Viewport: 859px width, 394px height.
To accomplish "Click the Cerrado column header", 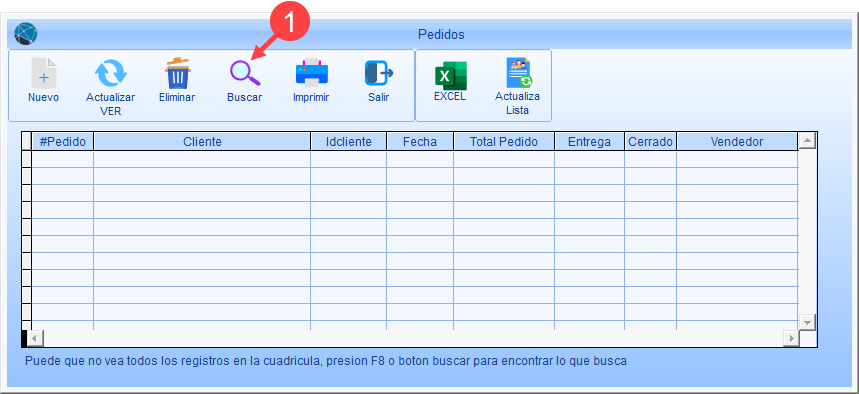I will pos(650,141).
